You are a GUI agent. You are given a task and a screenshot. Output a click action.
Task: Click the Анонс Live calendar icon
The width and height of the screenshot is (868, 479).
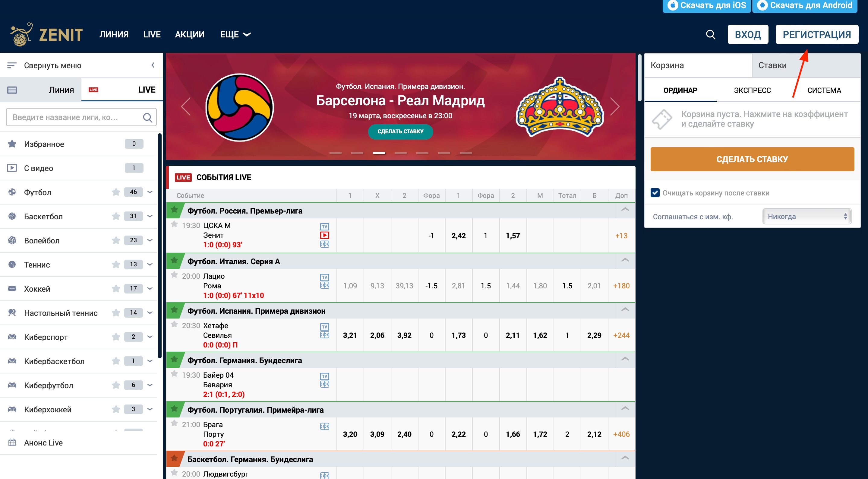[x=12, y=443]
